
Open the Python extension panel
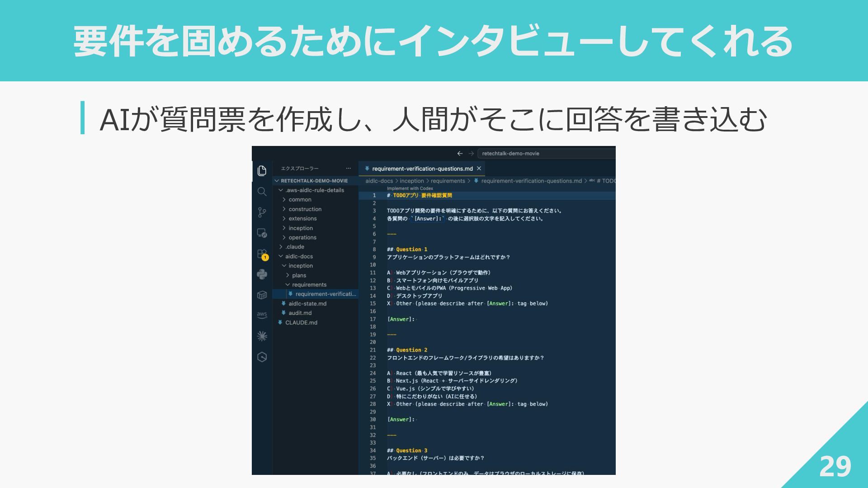[262, 274]
